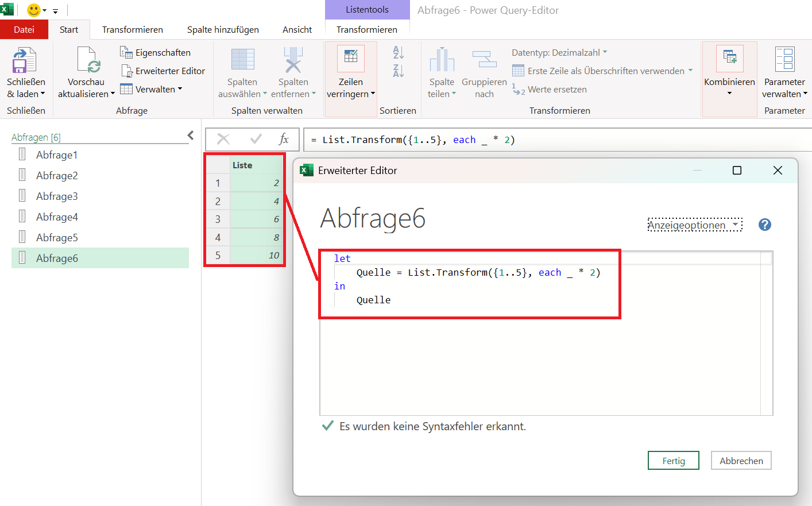
Task: Click the Spalten entfernen icon
Action: point(293,60)
